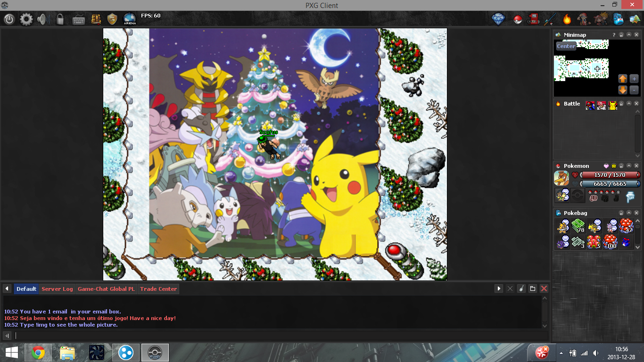The image size is (644, 362).
Task: Open File Explorer from the taskbar
Action: point(67,353)
